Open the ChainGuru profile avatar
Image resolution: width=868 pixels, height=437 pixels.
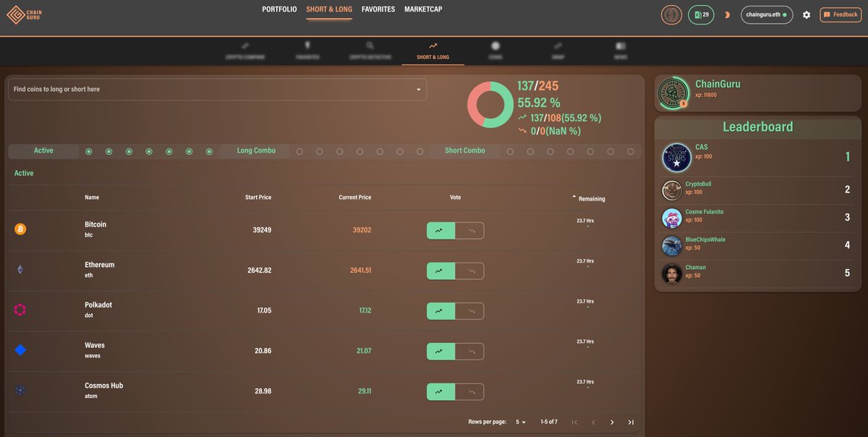pyautogui.click(x=673, y=93)
